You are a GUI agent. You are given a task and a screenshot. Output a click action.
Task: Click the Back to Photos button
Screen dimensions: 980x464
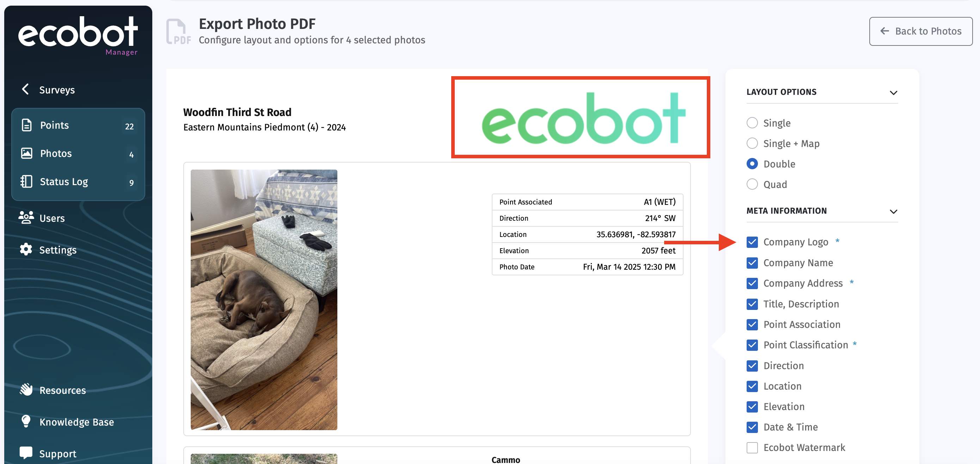coord(920,31)
